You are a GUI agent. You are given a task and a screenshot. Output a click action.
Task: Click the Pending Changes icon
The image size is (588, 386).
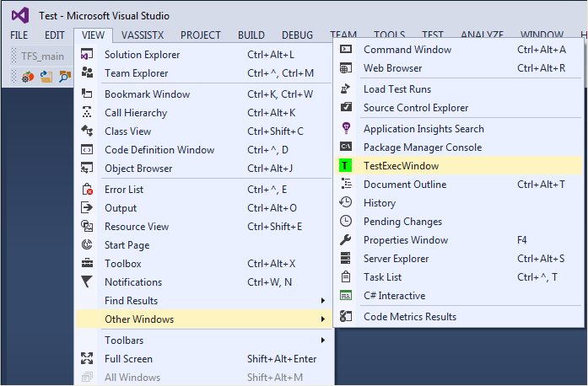[x=346, y=221]
